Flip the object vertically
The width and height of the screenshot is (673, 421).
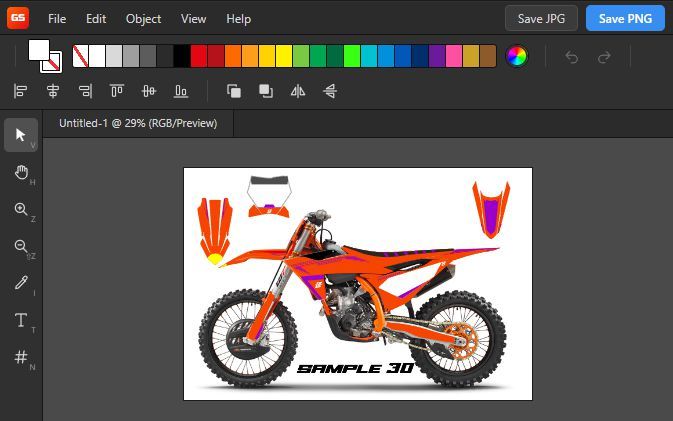click(x=330, y=91)
